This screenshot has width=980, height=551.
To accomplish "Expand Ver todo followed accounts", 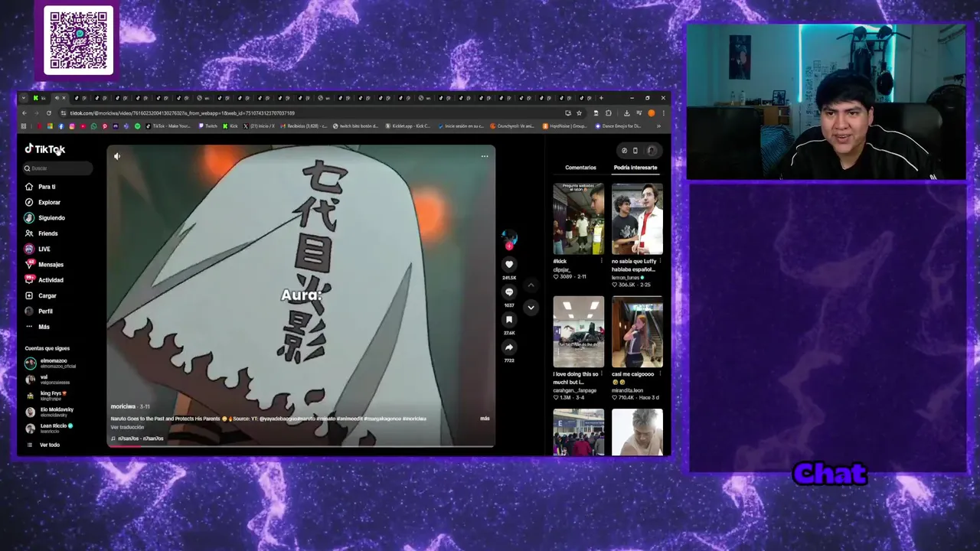I will 43,445.
